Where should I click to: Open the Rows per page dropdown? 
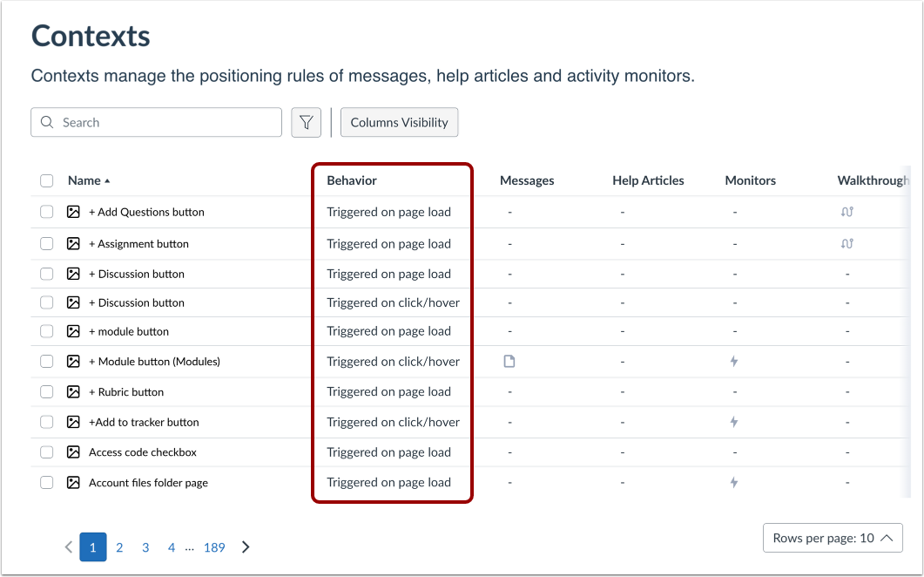point(833,538)
